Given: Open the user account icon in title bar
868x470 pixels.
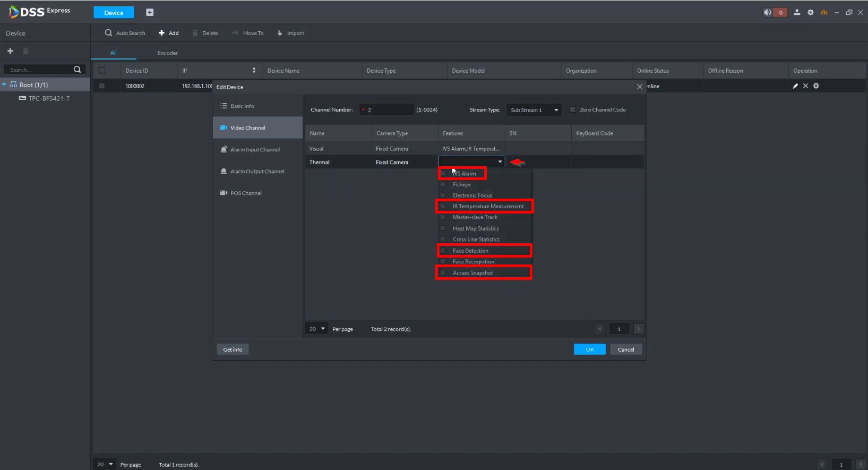Looking at the screenshot, I should point(797,12).
